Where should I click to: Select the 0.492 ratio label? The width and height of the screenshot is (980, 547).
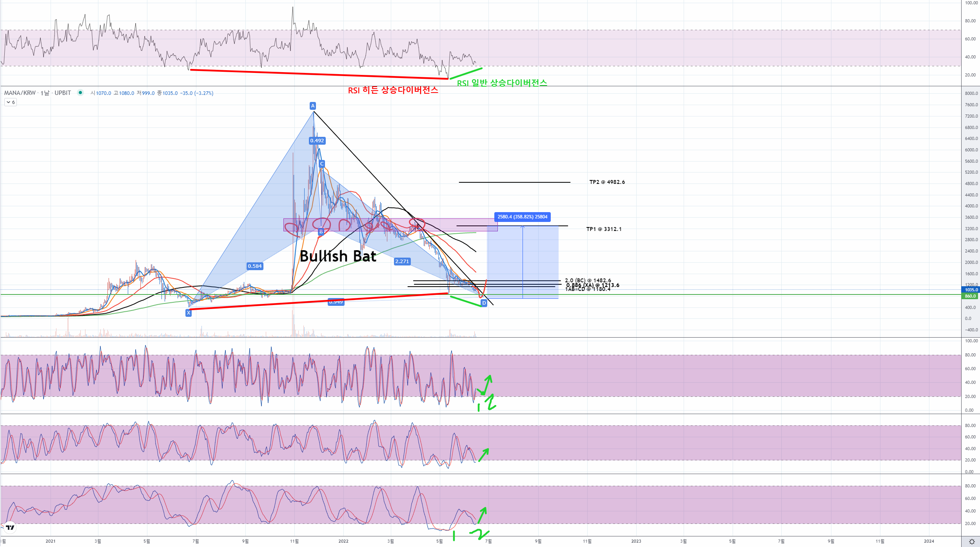coord(317,140)
